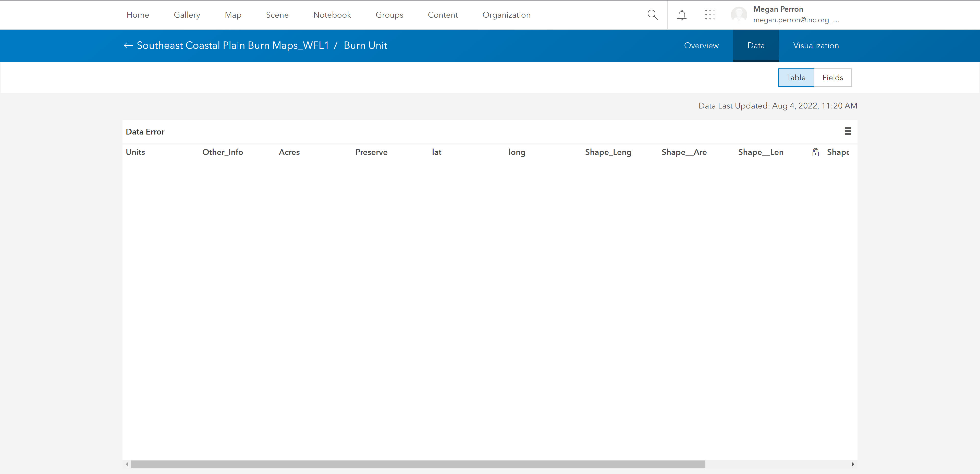This screenshot has width=980, height=474.
Task: Go to Content in top navigation
Action: (443, 15)
